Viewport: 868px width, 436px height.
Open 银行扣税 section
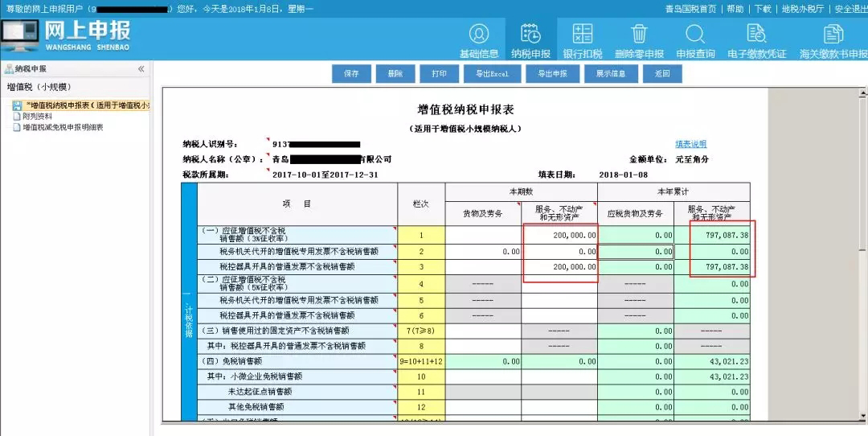pos(583,40)
